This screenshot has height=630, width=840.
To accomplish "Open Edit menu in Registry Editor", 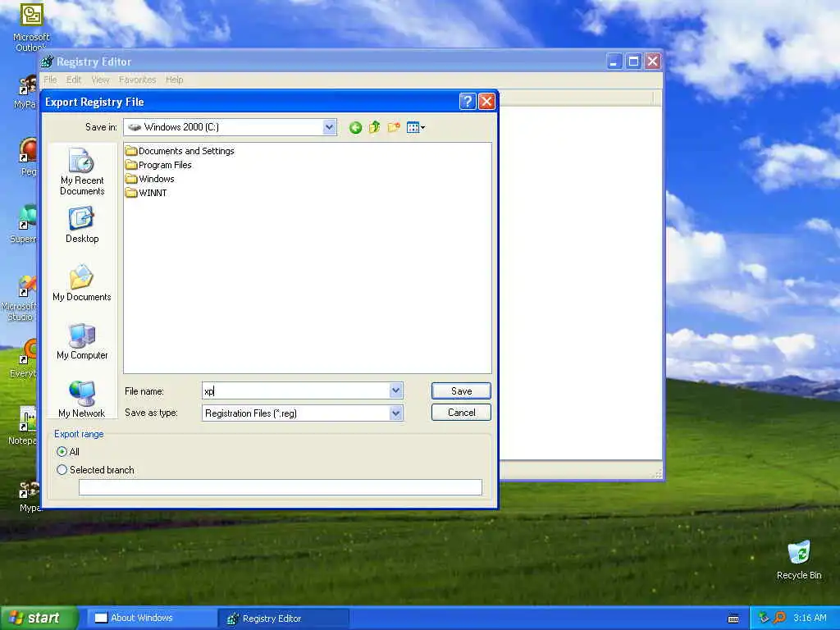I will pos(73,80).
